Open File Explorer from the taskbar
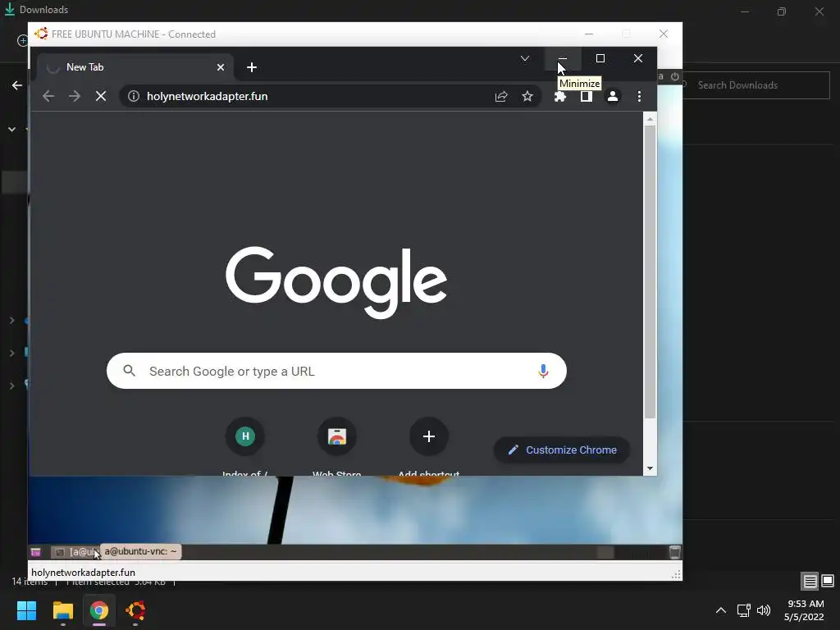840x630 pixels. 62,610
